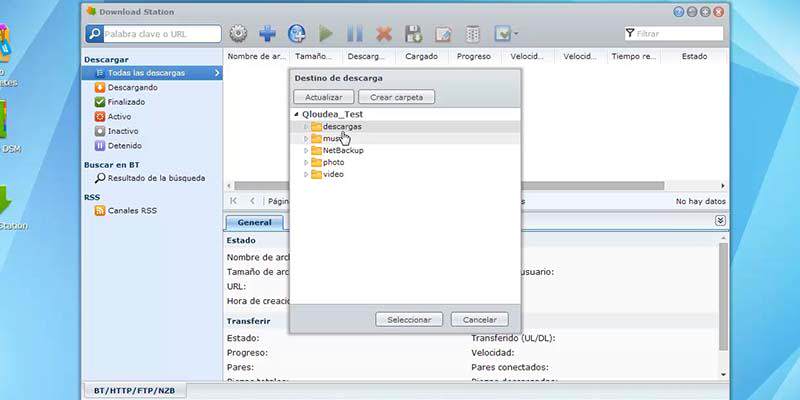Click the Download Station title icon
800x400 pixels.
pyautogui.click(x=91, y=11)
